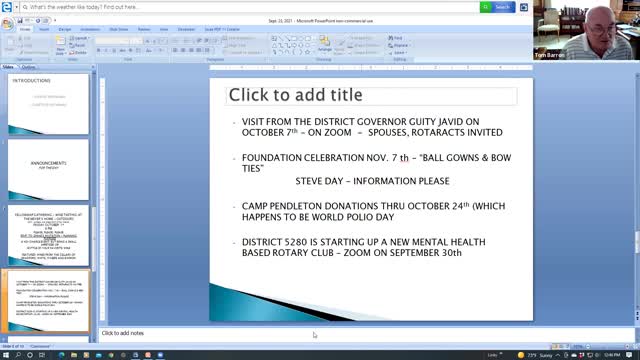Open the Edge browser from taskbar
Image resolution: width=640 pixels, height=360 pixels.
coord(62,355)
